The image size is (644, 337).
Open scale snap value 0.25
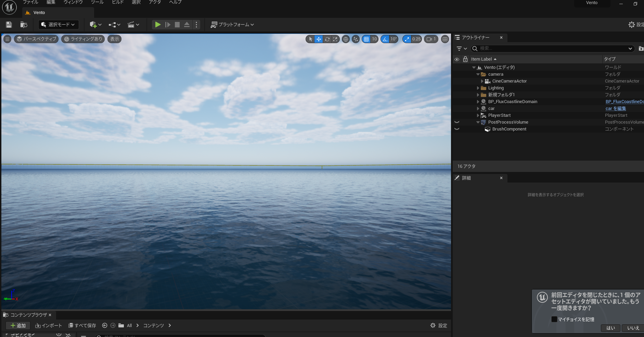[416, 39]
